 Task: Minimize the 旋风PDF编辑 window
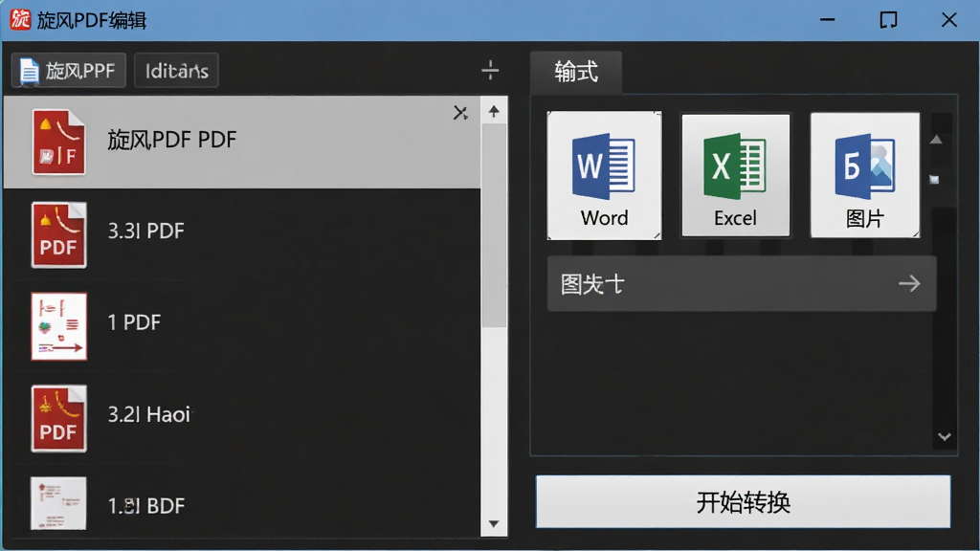coord(828,20)
